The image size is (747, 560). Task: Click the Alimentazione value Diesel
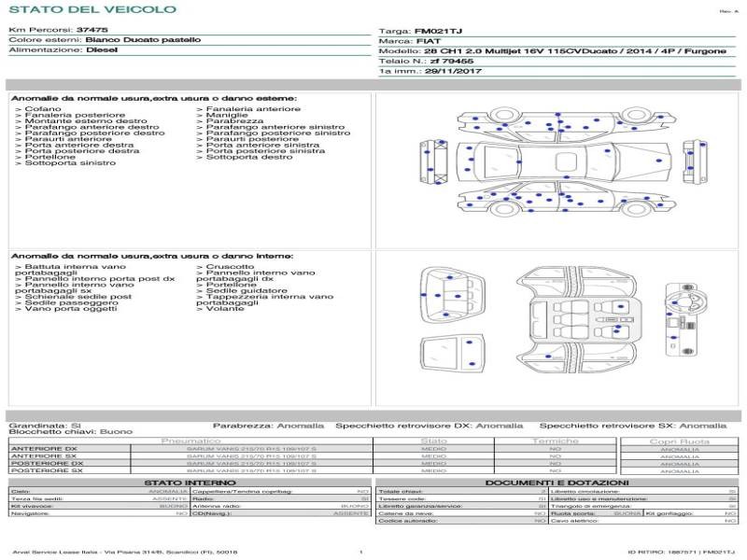tap(102, 50)
